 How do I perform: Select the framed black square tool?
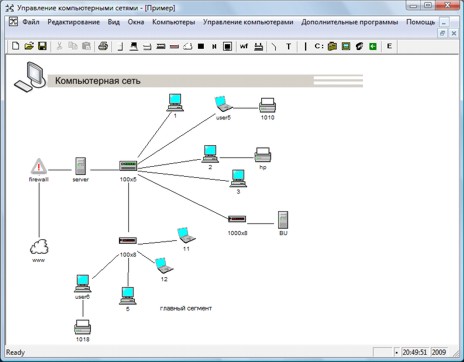(x=228, y=46)
